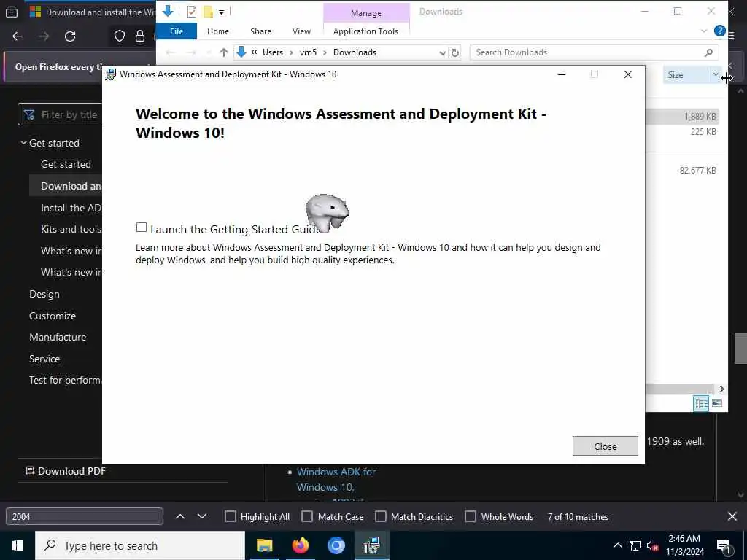Click the muted volume tray icon
Viewport: 747px width, 560px height.
652,545
